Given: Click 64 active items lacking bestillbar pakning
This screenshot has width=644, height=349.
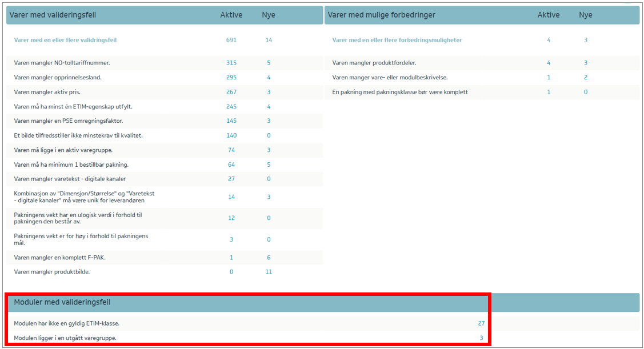Looking at the screenshot, I should click(231, 165).
